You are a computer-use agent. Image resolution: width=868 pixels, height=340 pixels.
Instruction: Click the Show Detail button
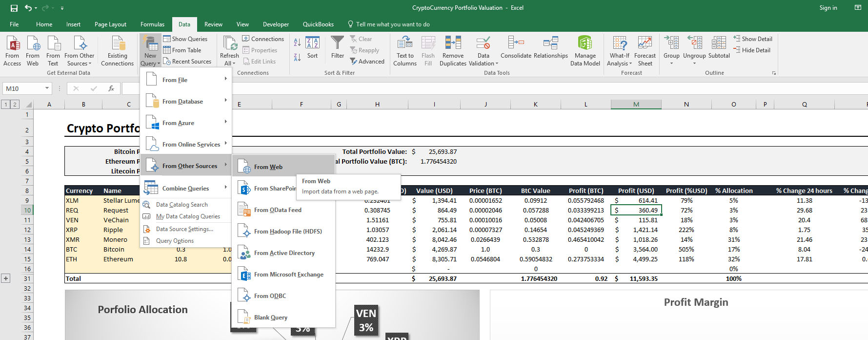point(752,39)
